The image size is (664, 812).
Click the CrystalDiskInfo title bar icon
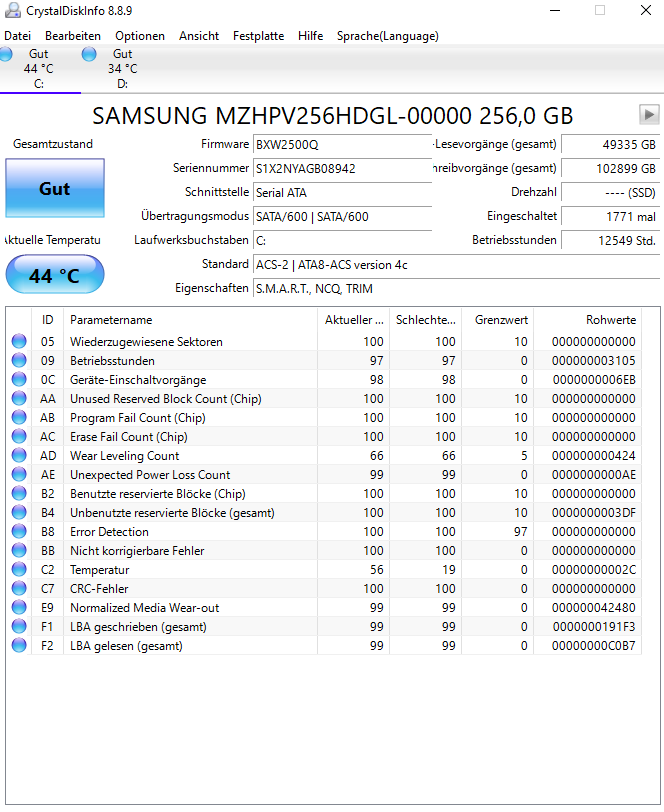click(12, 10)
